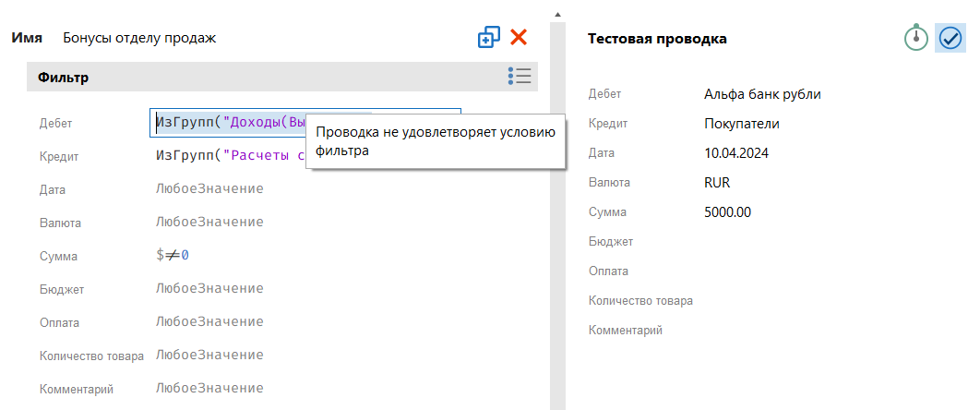
Task: Select test credit value Покупатели
Action: click(741, 124)
